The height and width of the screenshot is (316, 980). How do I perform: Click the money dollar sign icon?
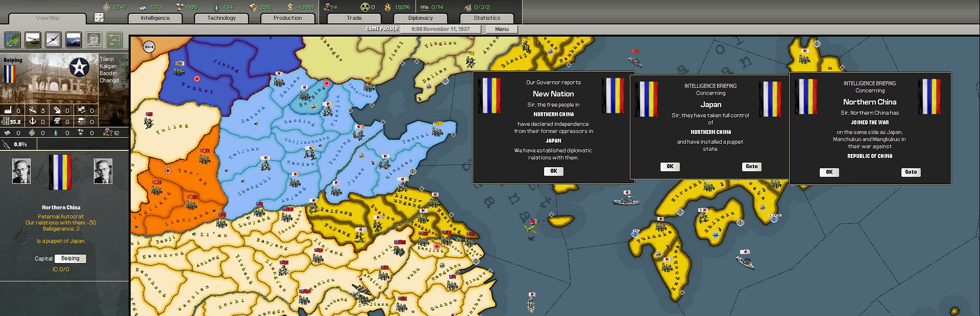[x=290, y=7]
